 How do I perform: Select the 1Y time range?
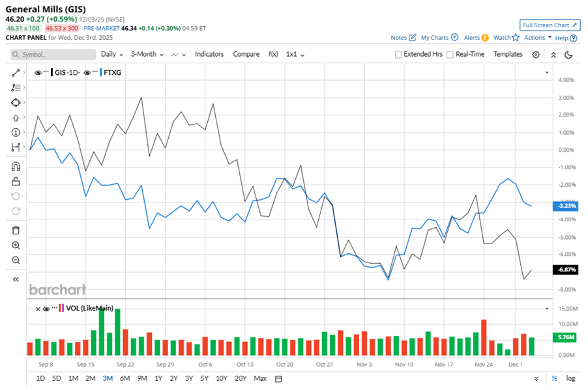pos(158,378)
